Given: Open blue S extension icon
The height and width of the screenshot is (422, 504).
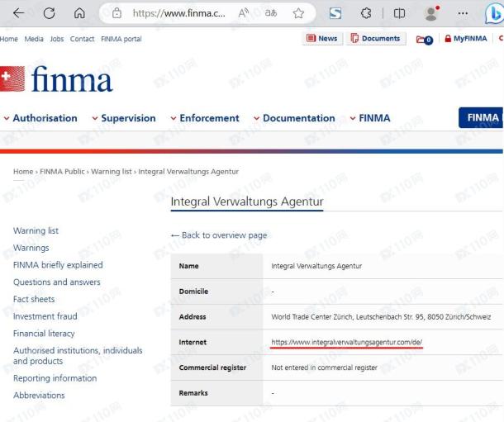Looking at the screenshot, I should (335, 13).
